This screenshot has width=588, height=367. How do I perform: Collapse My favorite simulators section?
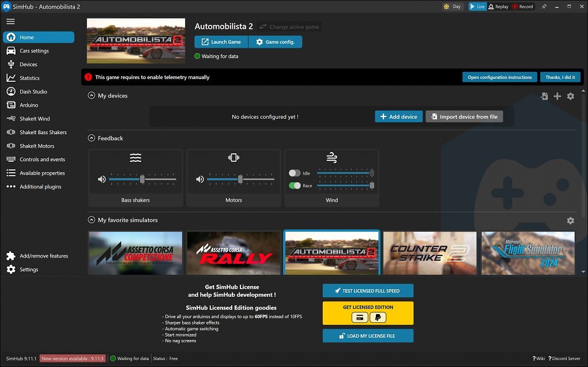(91, 220)
